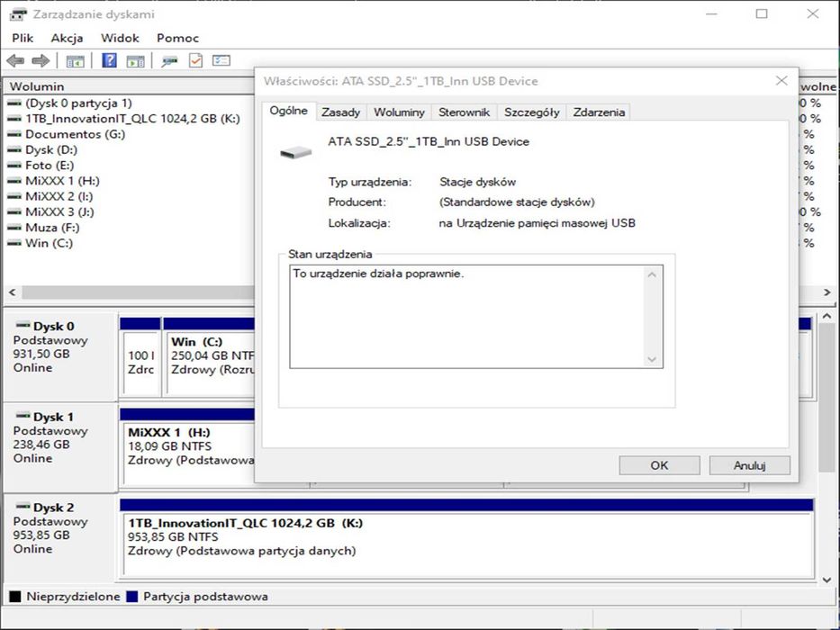Image resolution: width=840 pixels, height=630 pixels.
Task: Click the rescan disks toolbar icon
Action: tap(170, 61)
